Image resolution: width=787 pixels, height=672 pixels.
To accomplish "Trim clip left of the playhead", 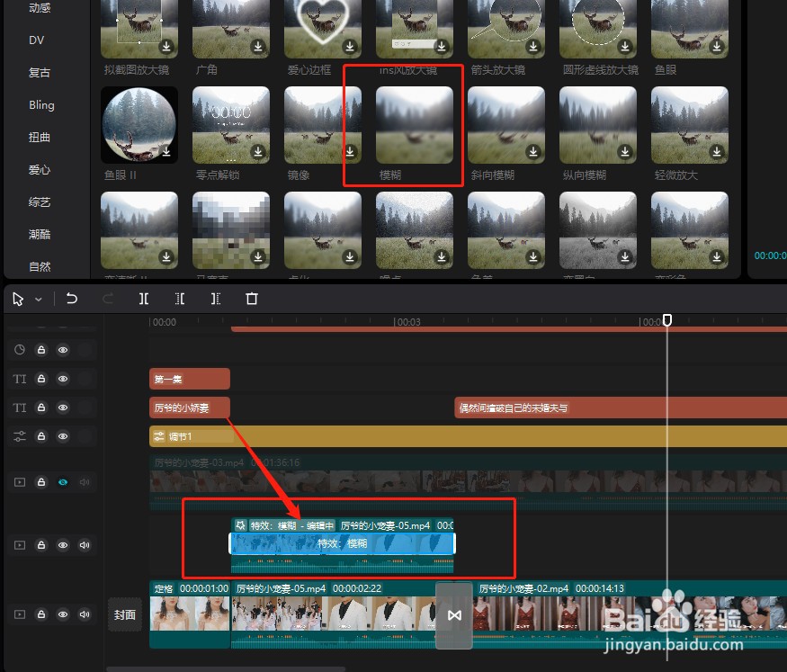I will coord(180,299).
